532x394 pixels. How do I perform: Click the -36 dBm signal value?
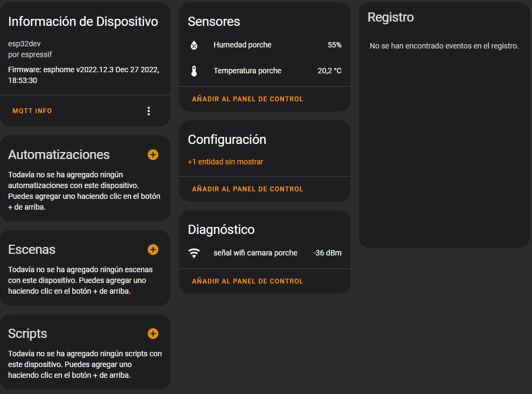point(327,253)
